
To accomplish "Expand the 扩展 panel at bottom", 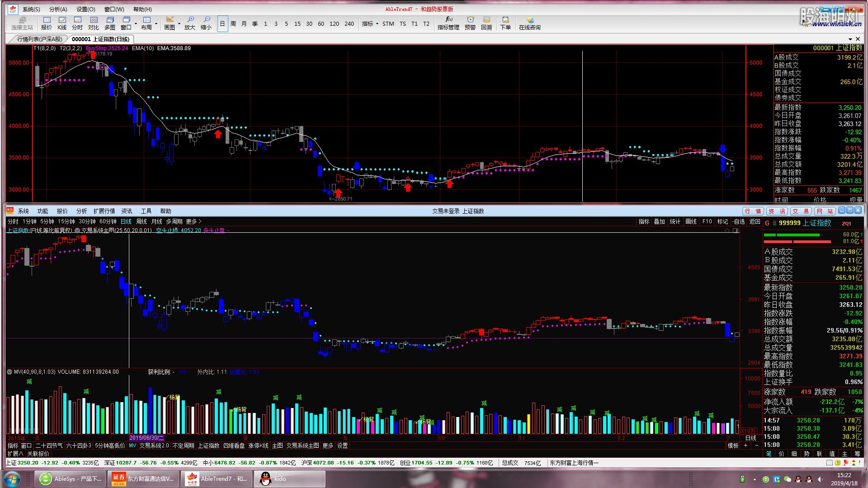I will 15,454.
